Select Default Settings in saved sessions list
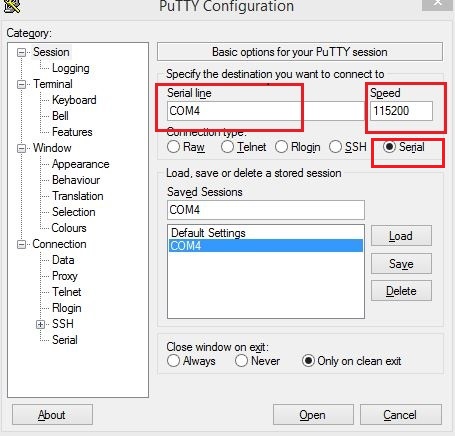Viewport: 455px width, 436px height. click(208, 233)
